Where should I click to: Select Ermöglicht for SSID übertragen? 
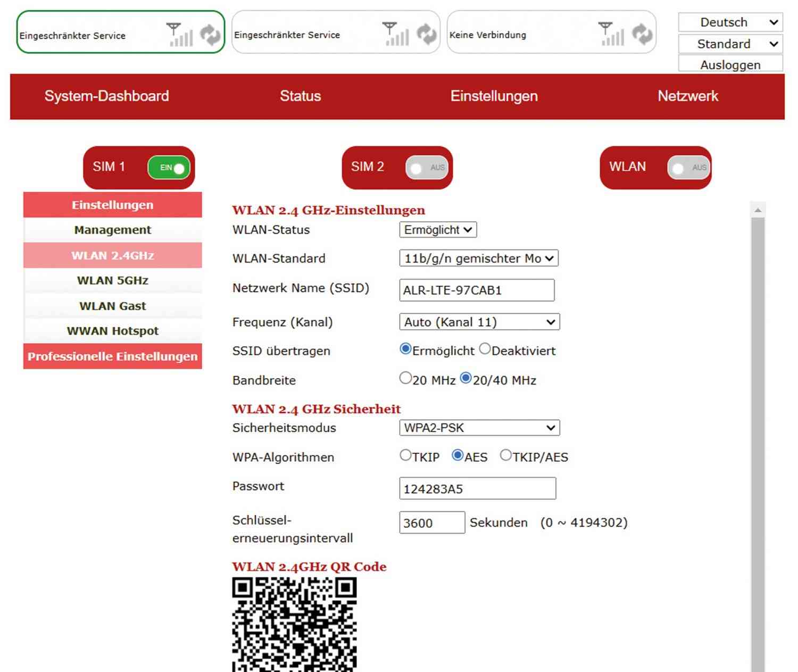point(405,349)
